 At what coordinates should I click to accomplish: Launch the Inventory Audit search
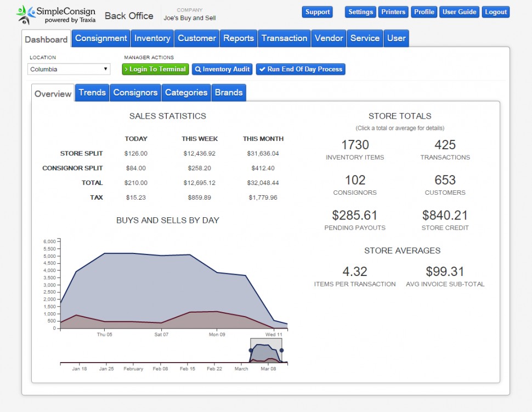[222, 69]
